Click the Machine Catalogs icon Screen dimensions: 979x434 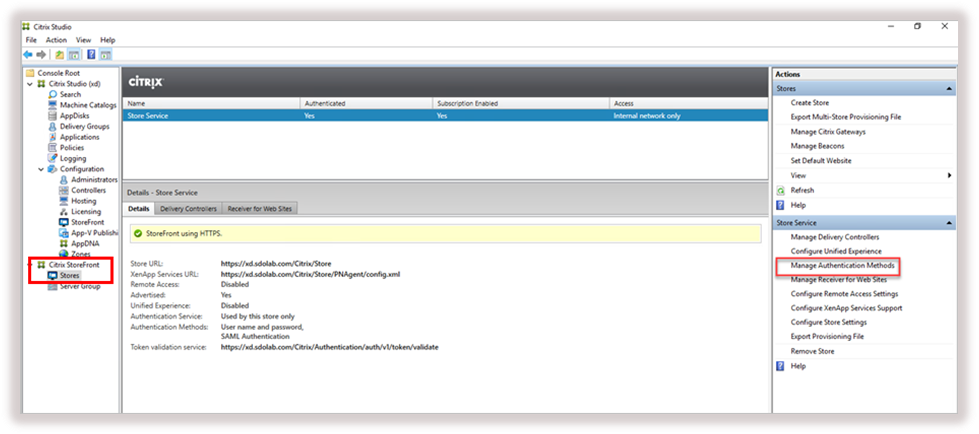(x=53, y=105)
